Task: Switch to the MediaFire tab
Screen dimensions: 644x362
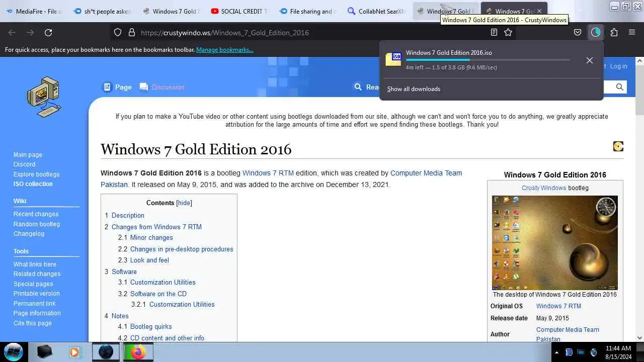Action: coord(34,11)
